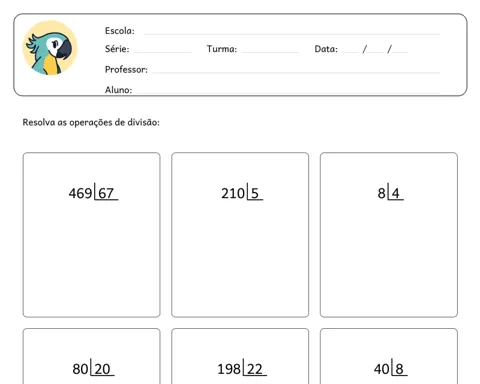Select the 8 divided by 4 problem box

389,235
